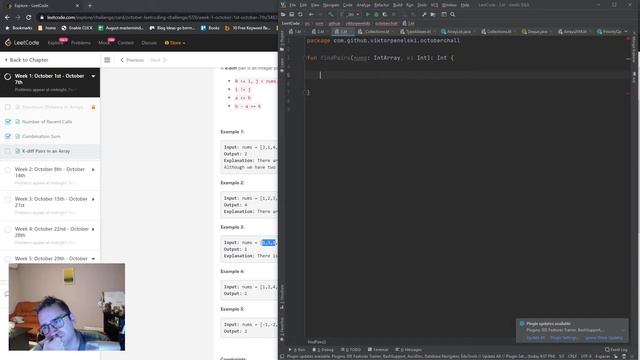Open the IDE Code menu
Viewport: 640px width, 360px height.
347,5
